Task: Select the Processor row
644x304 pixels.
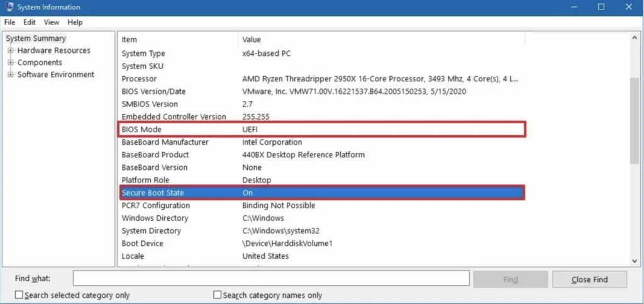Action: (x=323, y=79)
